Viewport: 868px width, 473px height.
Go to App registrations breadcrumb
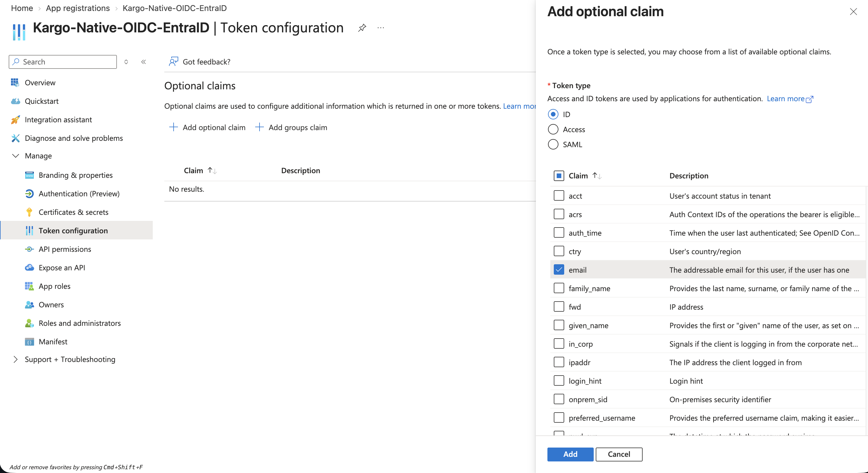[78, 8]
